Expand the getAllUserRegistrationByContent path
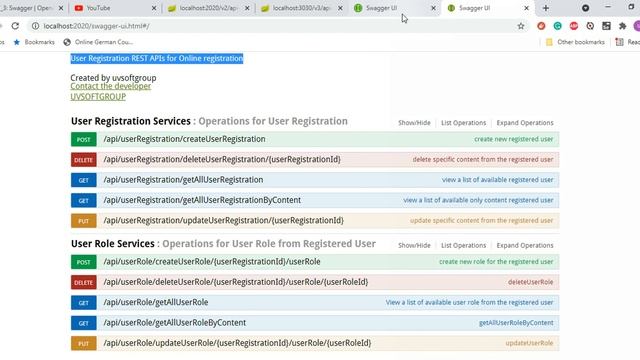The width and height of the screenshot is (640, 360). 202,200
